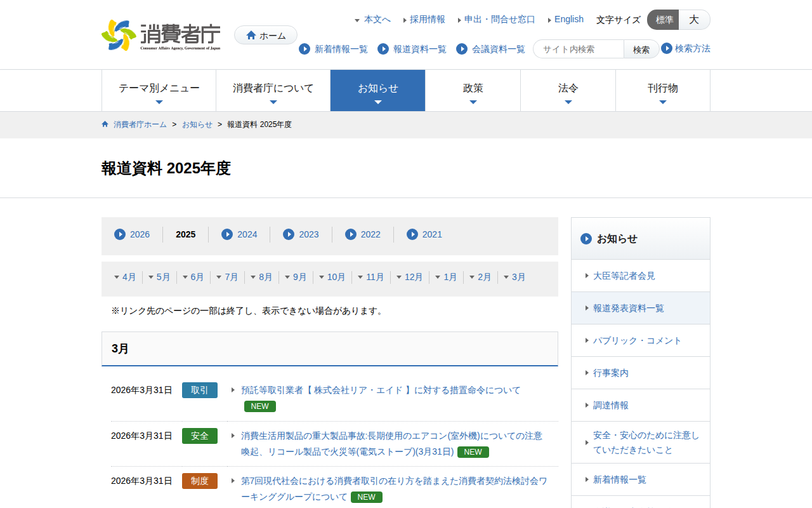Click the circle arrow icon next to 2026

pos(120,234)
